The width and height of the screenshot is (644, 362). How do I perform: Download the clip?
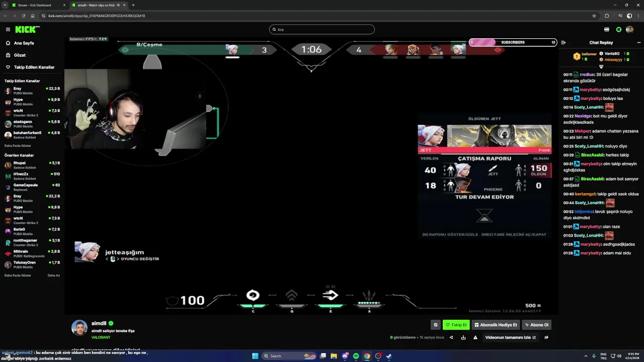click(463, 337)
